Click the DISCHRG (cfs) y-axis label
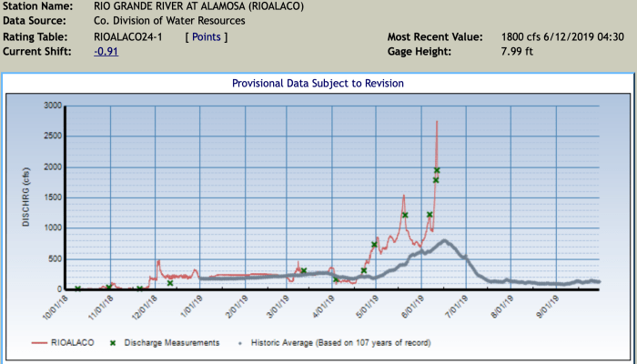This screenshot has height=364, width=637. pyautogui.click(x=25, y=196)
